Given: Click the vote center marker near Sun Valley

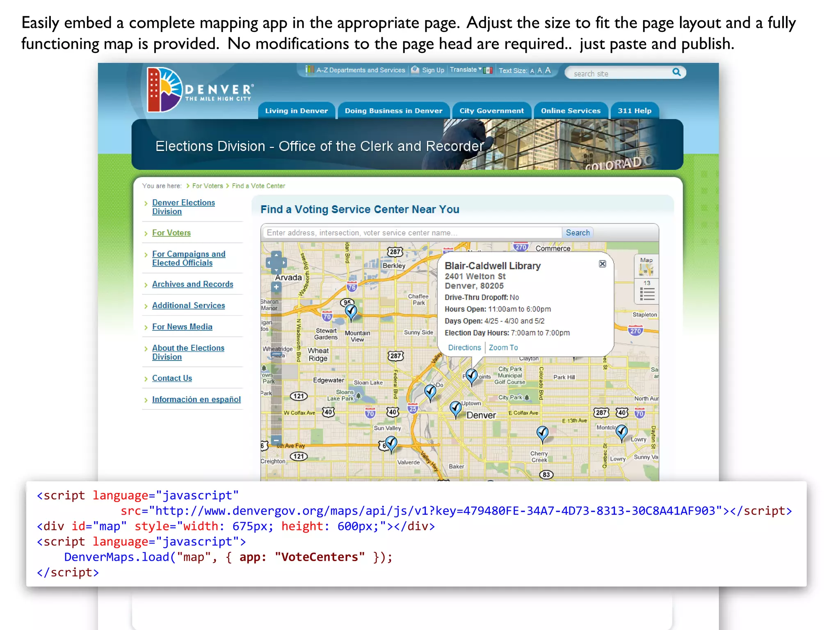Looking at the screenshot, I should pos(391,444).
